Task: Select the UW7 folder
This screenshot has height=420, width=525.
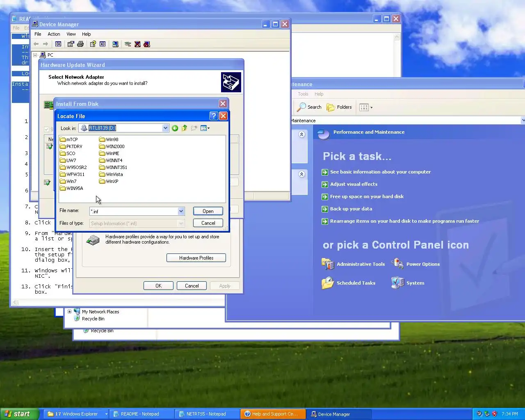Action: click(68, 160)
